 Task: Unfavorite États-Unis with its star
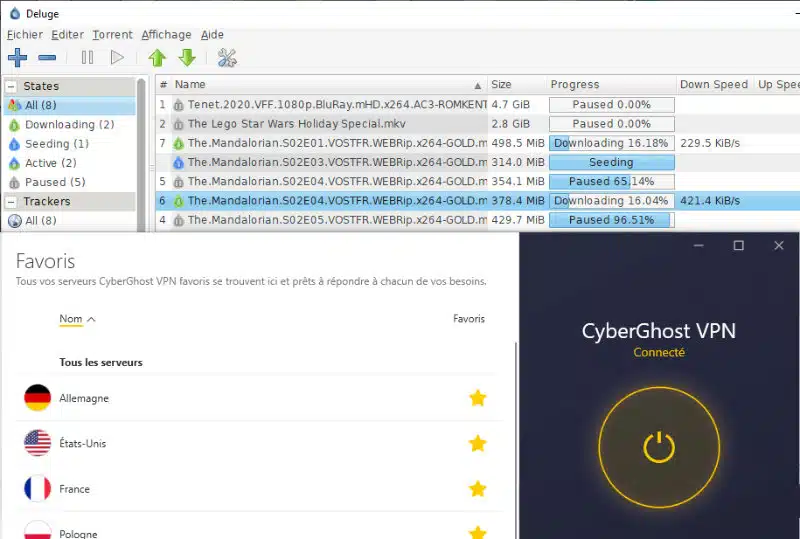tap(478, 444)
